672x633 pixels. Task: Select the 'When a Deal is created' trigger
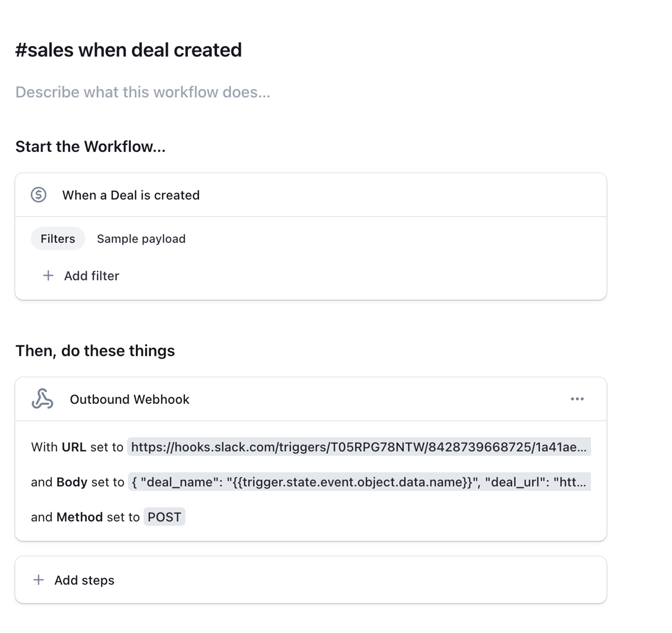pyautogui.click(x=131, y=195)
